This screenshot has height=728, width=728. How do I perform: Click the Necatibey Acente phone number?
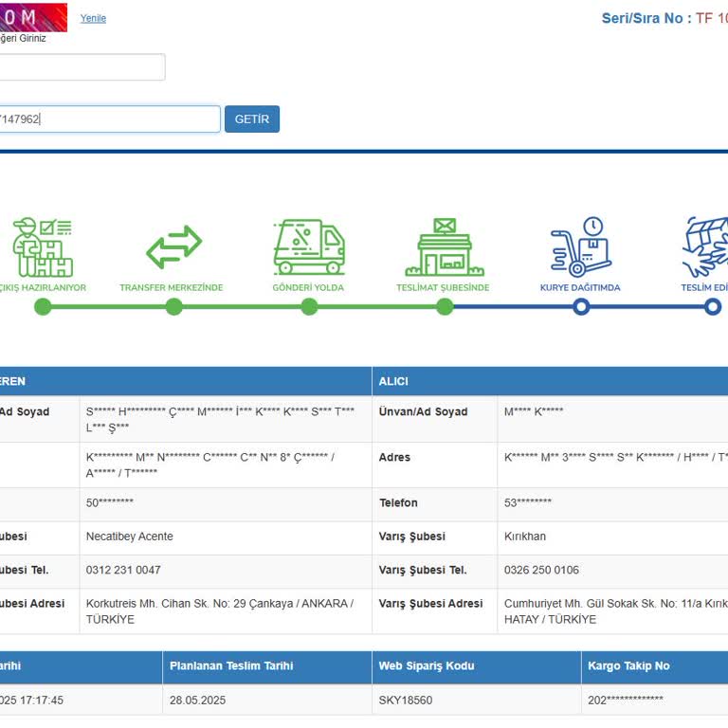(123, 570)
